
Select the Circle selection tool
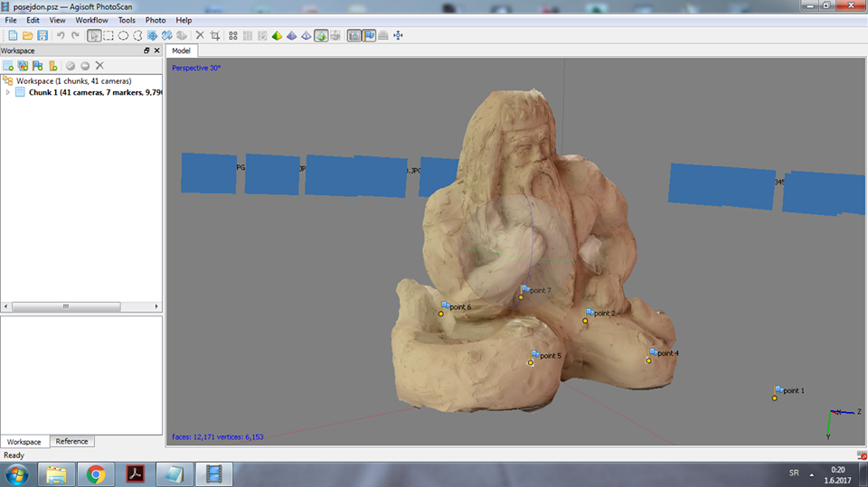click(123, 35)
